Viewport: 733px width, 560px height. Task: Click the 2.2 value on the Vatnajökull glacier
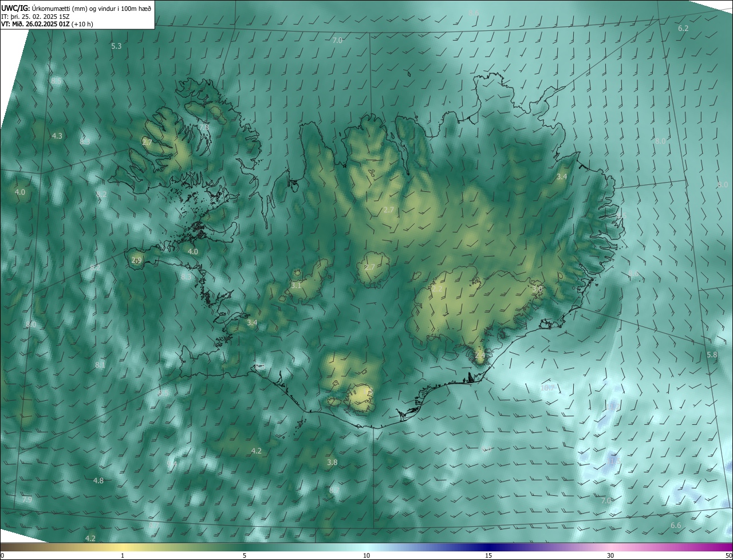click(437, 290)
